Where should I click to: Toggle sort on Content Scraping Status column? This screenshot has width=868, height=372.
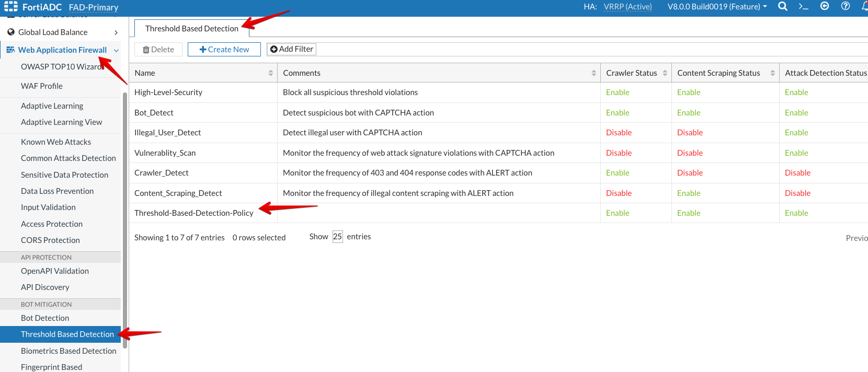(772, 73)
